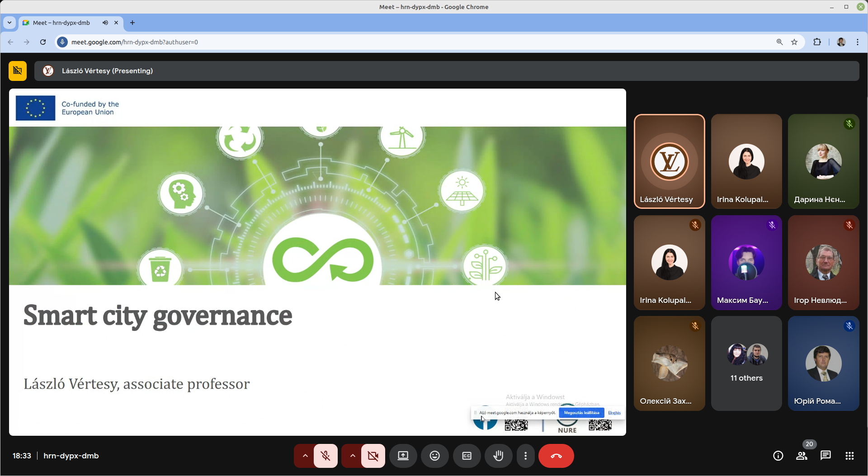
Task: Click the browser address bar URL
Action: (x=135, y=42)
